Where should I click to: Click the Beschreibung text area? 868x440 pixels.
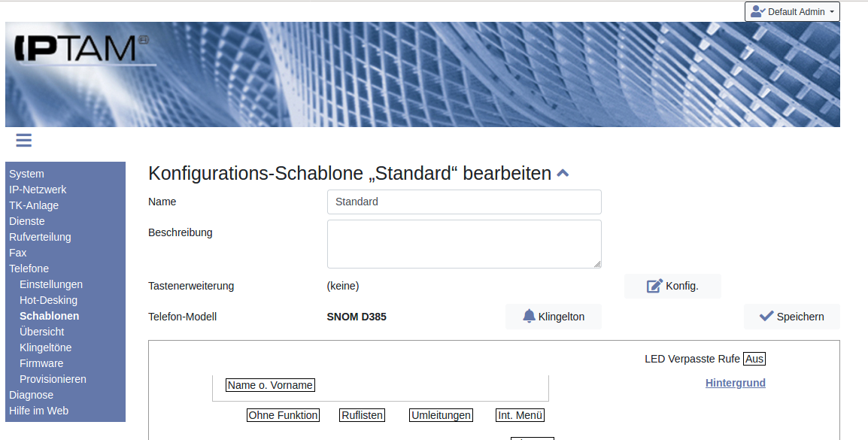pyautogui.click(x=464, y=244)
